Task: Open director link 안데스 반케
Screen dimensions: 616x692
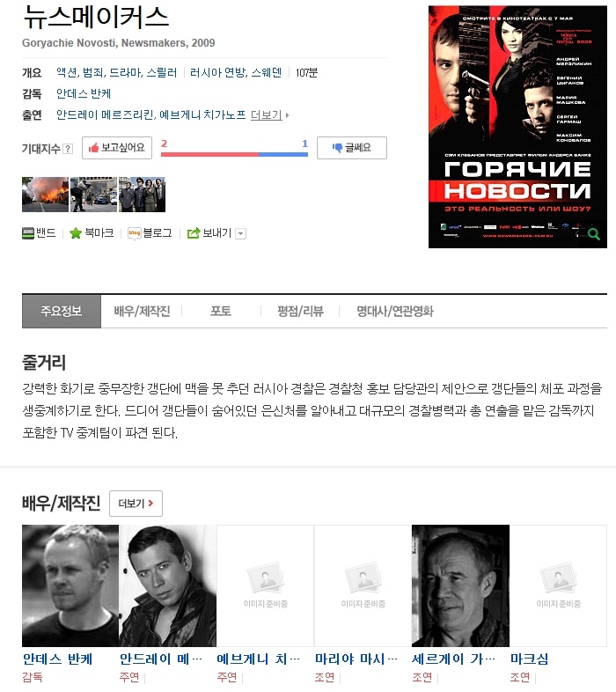Action: (84, 93)
